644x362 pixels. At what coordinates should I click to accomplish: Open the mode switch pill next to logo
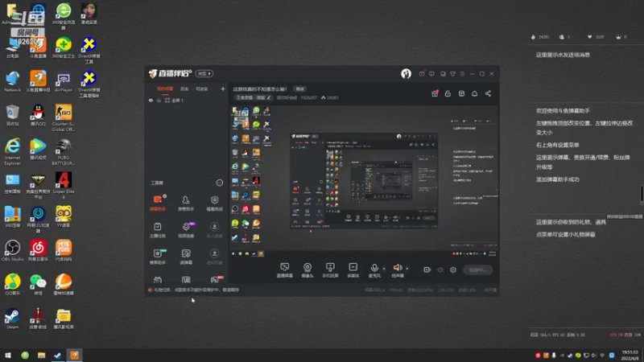[204, 73]
